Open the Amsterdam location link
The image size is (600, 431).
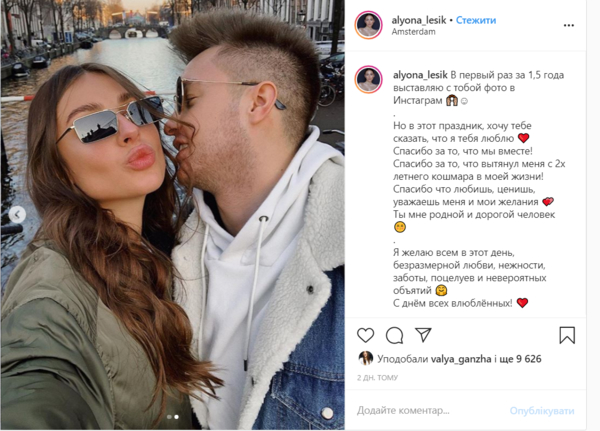tap(413, 32)
